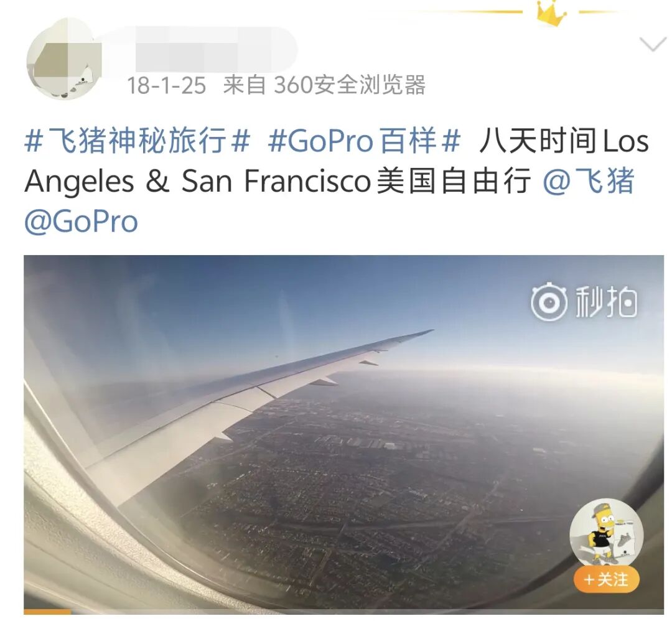Viewport: 672px width, 621px height.
Task: Open the blurred username profile
Action: pyautogui.click(x=217, y=49)
